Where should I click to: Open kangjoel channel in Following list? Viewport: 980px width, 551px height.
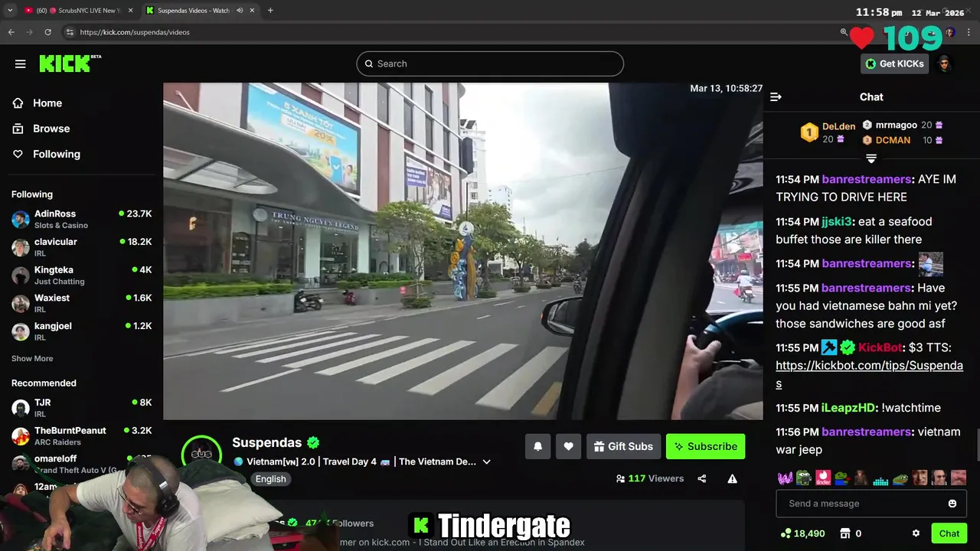(81, 331)
